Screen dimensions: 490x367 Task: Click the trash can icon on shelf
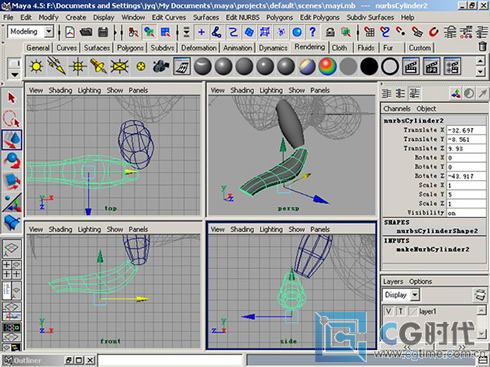pos(482,46)
